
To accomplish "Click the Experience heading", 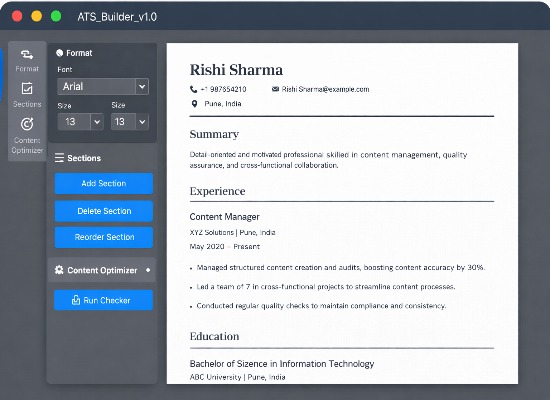I will point(217,191).
